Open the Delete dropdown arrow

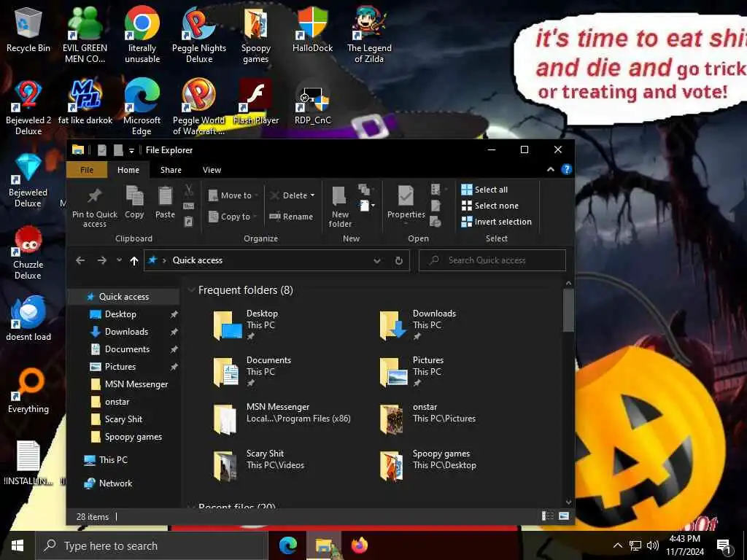point(312,195)
